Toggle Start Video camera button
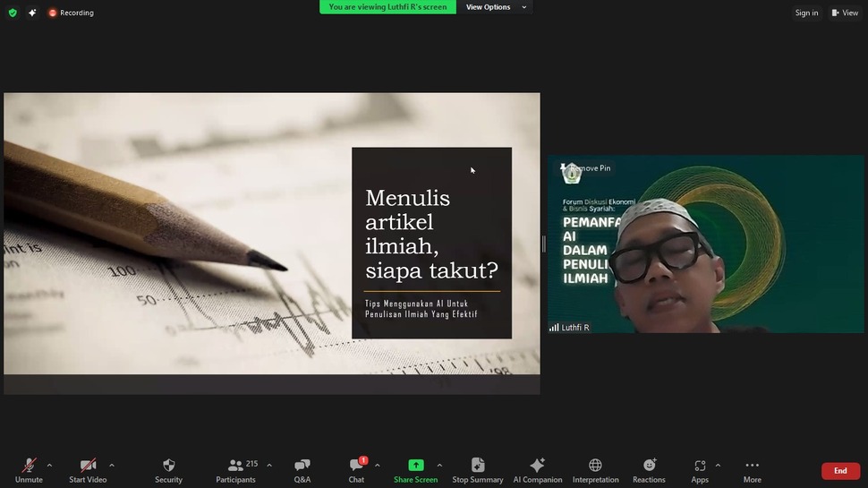 coord(88,466)
